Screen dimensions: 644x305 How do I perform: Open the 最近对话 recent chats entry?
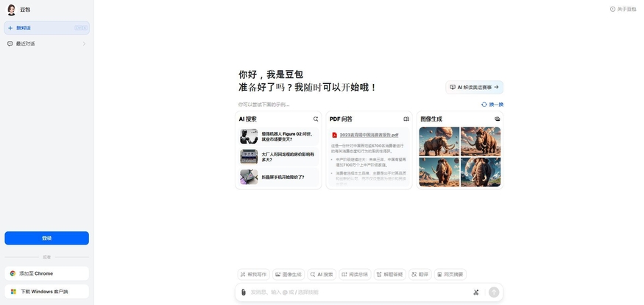[x=47, y=43]
